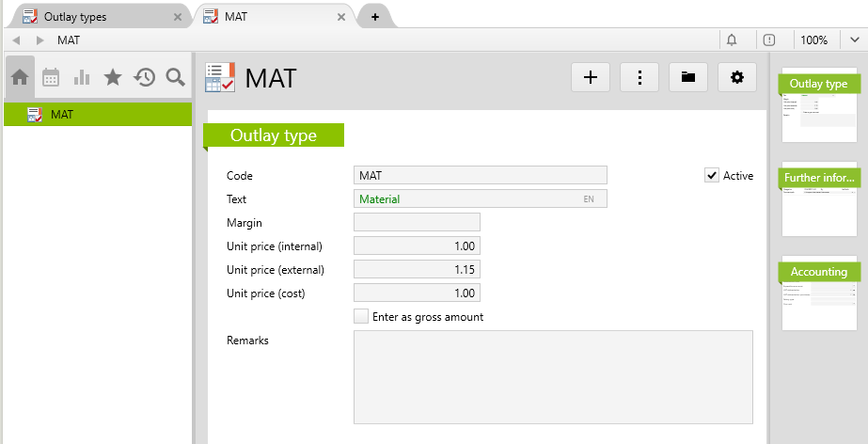This screenshot has height=444, width=868.
Task: Open settings gear button
Action: 737,78
